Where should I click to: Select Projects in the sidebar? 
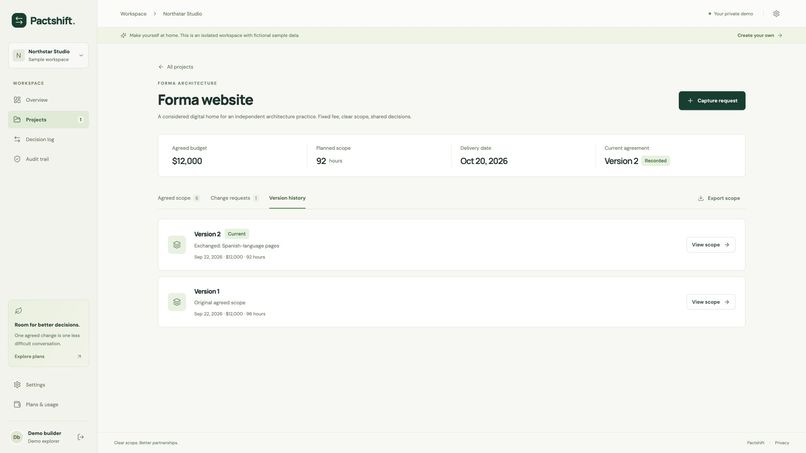[48, 119]
